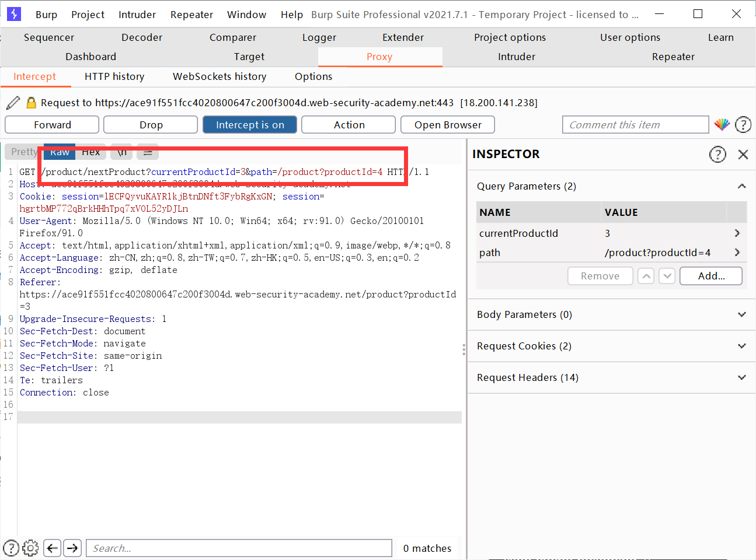756x560 pixels.
Task: Open Proxy help question mark icon
Action: pyautogui.click(x=743, y=124)
